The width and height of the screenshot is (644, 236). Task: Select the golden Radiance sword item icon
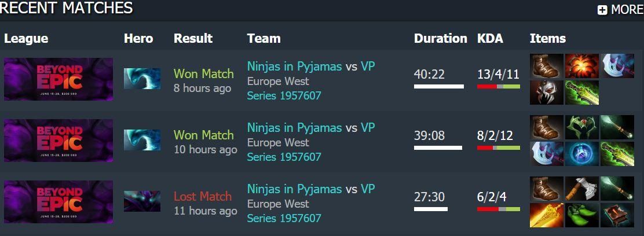pyautogui.click(x=547, y=215)
